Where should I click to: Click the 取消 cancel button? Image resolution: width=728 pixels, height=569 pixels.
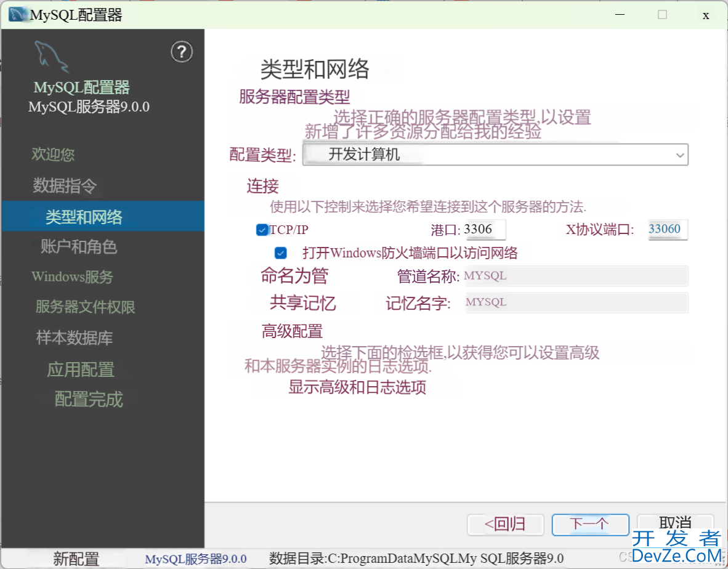(x=675, y=523)
